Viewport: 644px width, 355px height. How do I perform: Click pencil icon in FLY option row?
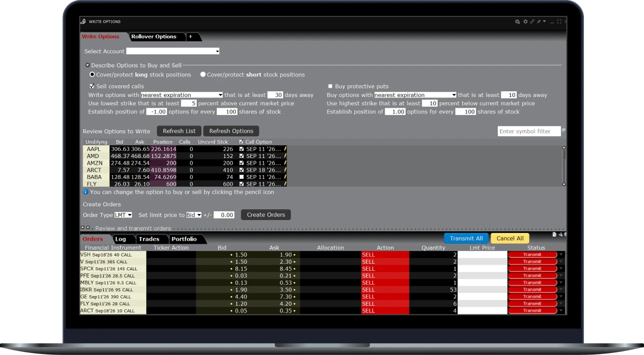pos(285,184)
